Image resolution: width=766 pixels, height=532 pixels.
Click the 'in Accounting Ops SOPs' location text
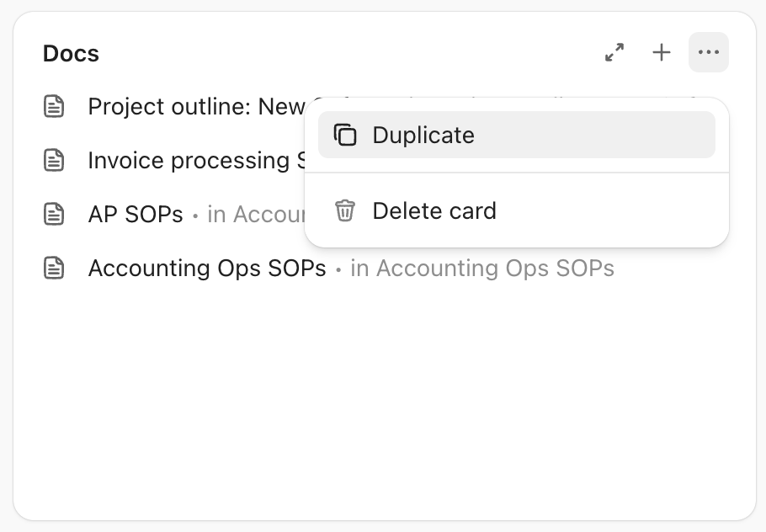[482, 269]
